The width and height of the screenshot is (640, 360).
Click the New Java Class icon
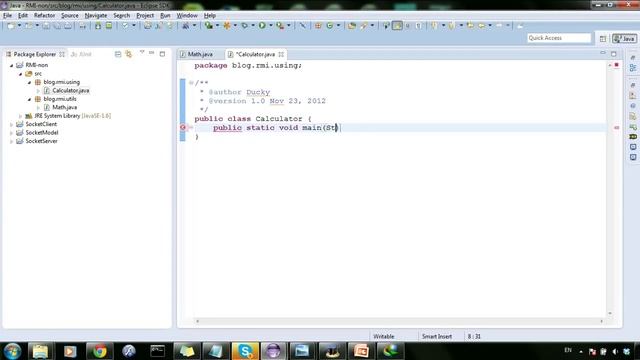point(329,26)
